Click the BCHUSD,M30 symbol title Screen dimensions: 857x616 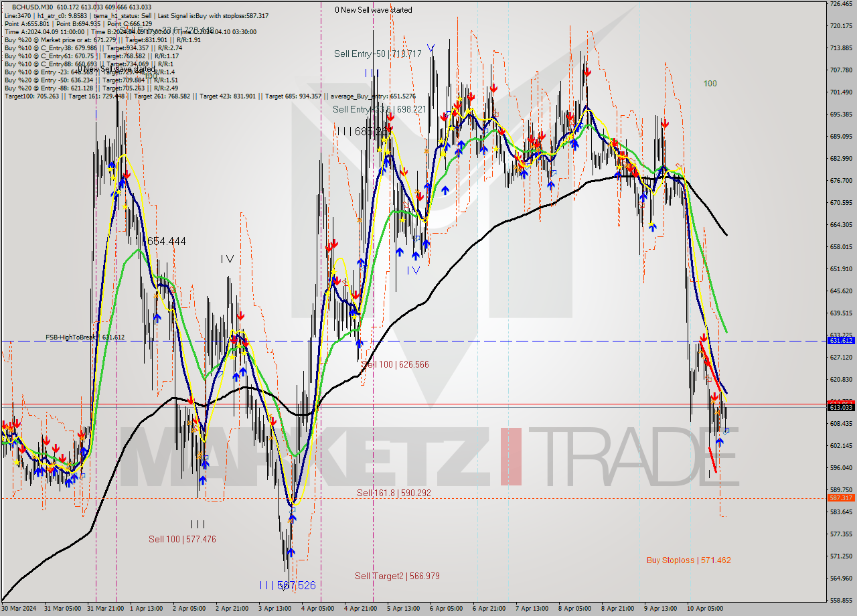[33, 7]
